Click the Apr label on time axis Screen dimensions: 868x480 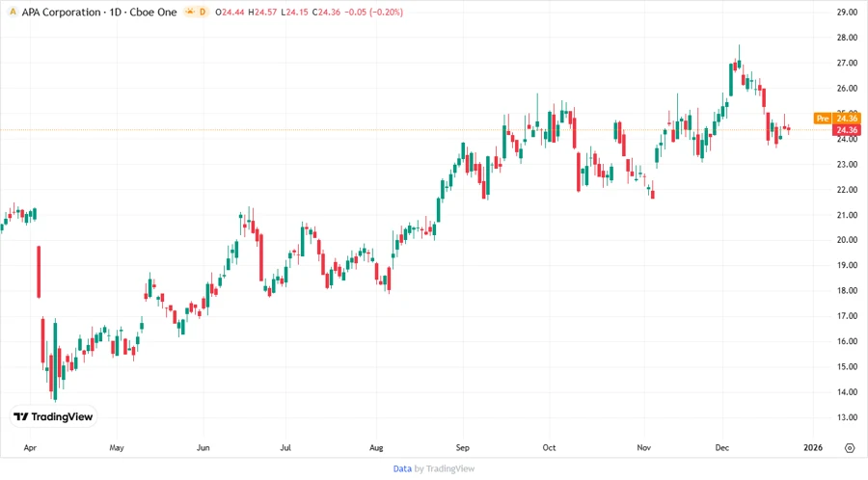pyautogui.click(x=30, y=448)
